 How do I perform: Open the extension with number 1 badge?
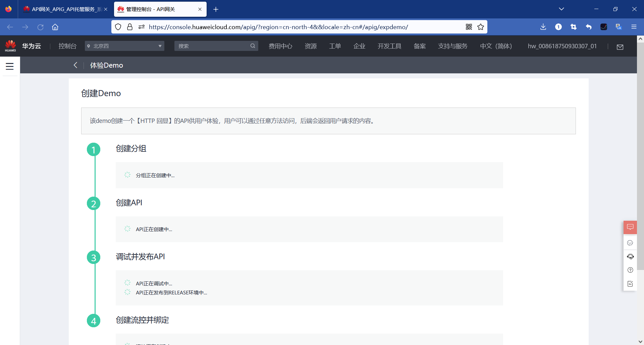tap(558, 27)
